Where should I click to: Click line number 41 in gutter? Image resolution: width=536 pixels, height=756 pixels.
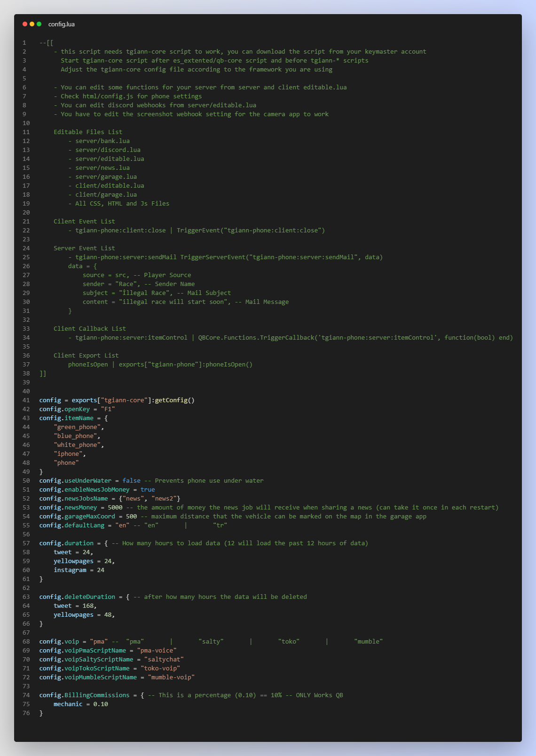26,400
